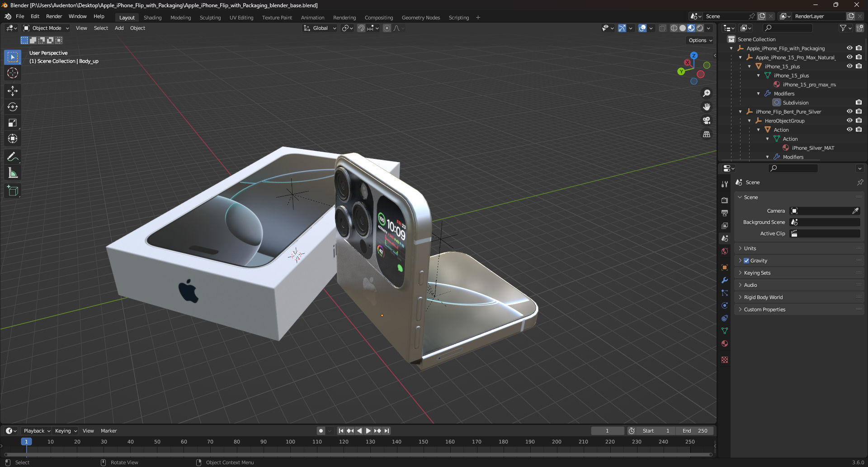This screenshot has width=868, height=467.
Task: Select the Cursor tool in the toolbar
Action: [x=13, y=73]
